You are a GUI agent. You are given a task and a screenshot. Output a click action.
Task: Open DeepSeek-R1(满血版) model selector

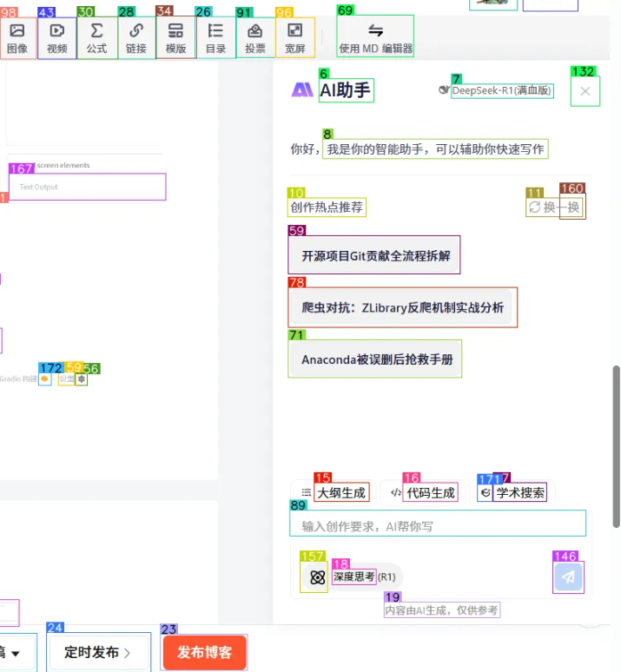502,91
